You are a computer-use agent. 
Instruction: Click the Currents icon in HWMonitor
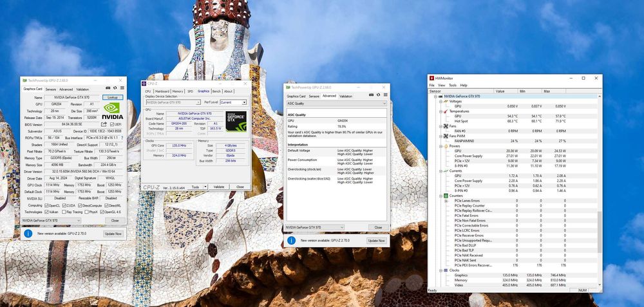(x=446, y=171)
